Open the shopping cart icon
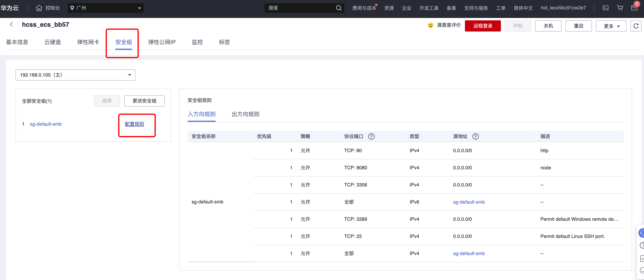Screen dimensions: 644x280 (x=620, y=8)
